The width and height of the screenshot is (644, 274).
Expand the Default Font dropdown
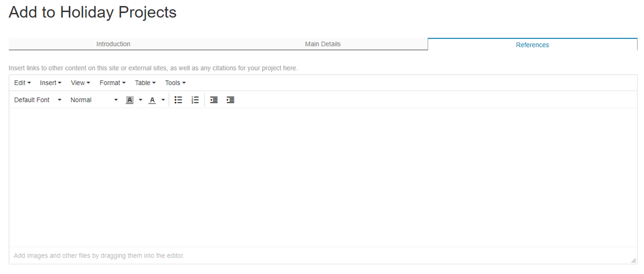[x=38, y=100]
